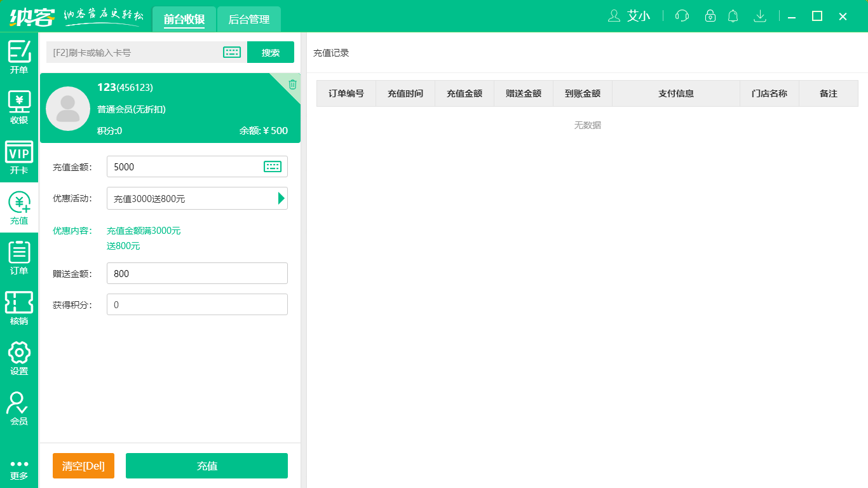This screenshot has height=488, width=868.
Task: Open customer support via headset icon
Action: (x=682, y=16)
